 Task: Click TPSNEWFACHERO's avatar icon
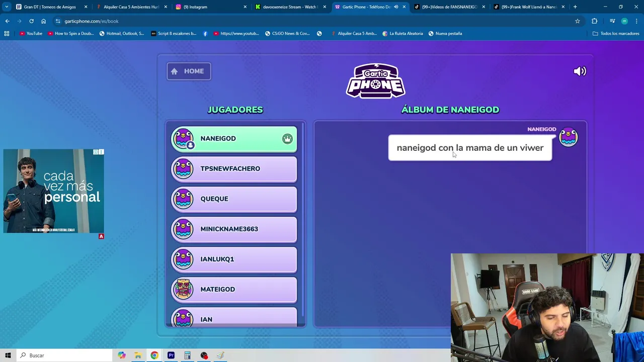(x=183, y=168)
